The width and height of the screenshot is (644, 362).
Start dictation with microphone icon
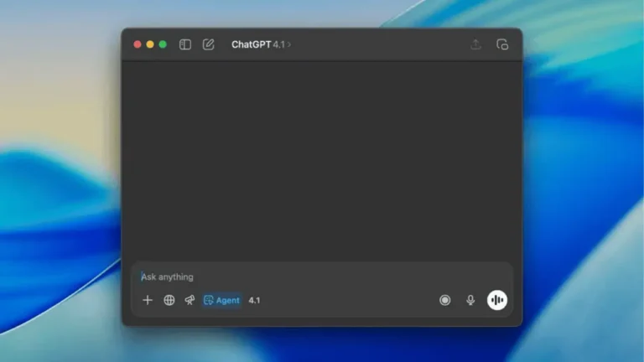[x=470, y=300]
